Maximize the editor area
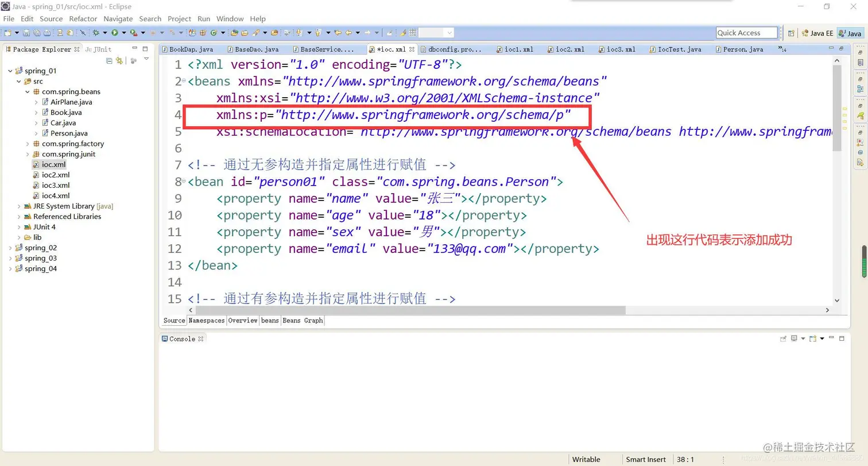Image resolution: width=868 pixels, height=466 pixels. (x=841, y=49)
